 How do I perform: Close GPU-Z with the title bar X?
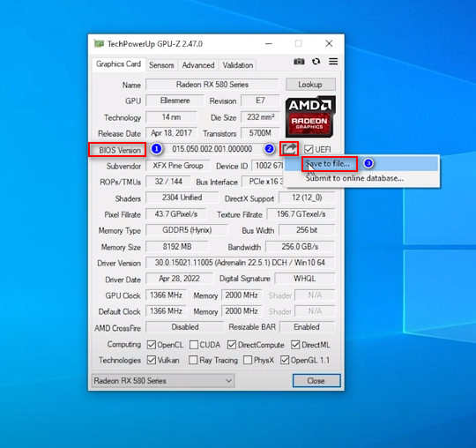[329, 44]
